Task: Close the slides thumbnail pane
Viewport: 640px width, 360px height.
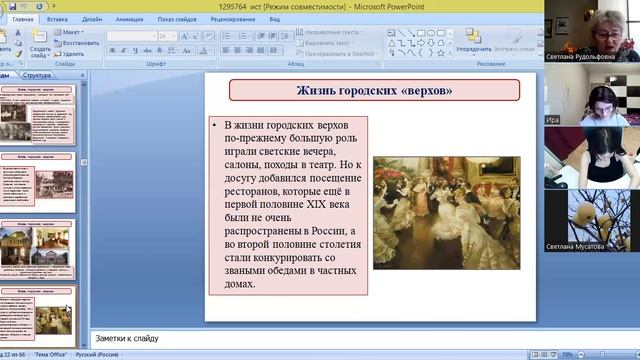Action: pos(82,75)
